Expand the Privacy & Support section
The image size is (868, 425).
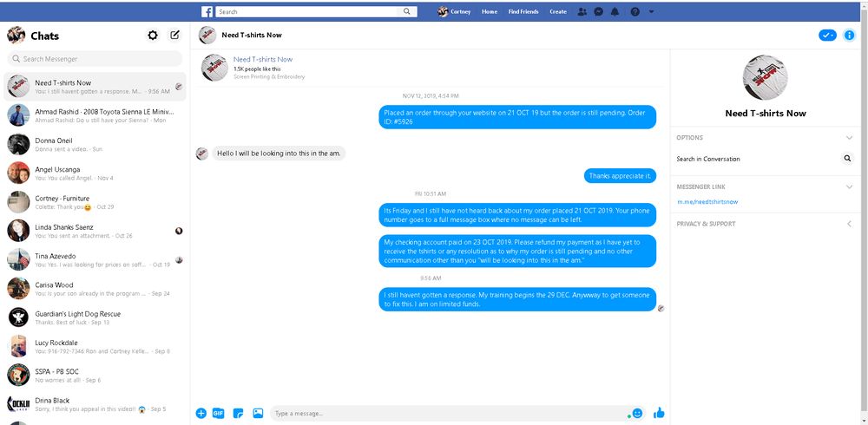click(848, 224)
